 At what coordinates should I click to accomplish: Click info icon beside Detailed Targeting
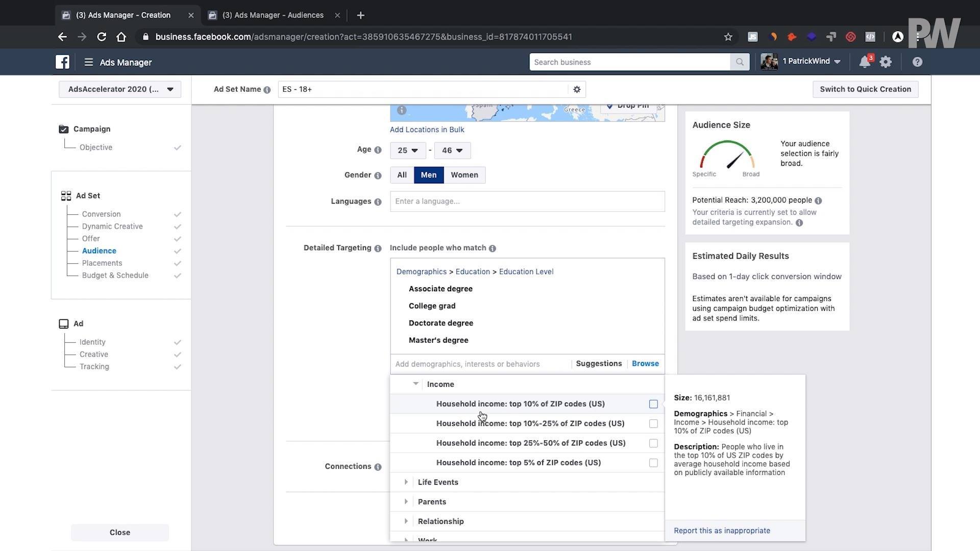[378, 248]
